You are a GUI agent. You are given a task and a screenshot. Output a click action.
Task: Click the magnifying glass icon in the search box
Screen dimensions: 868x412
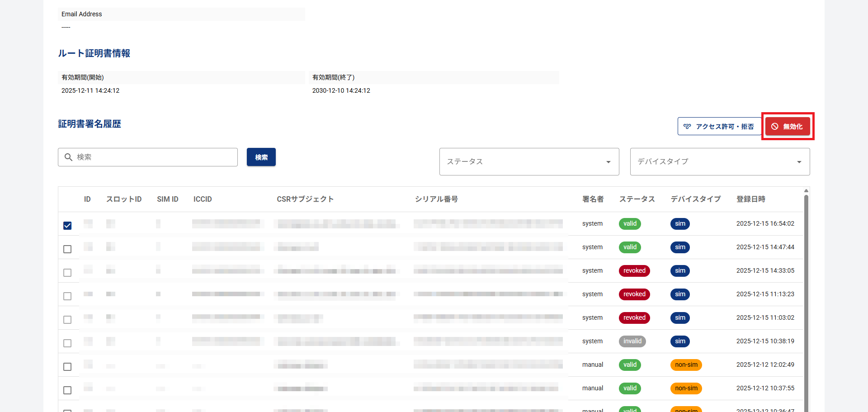[x=69, y=157]
